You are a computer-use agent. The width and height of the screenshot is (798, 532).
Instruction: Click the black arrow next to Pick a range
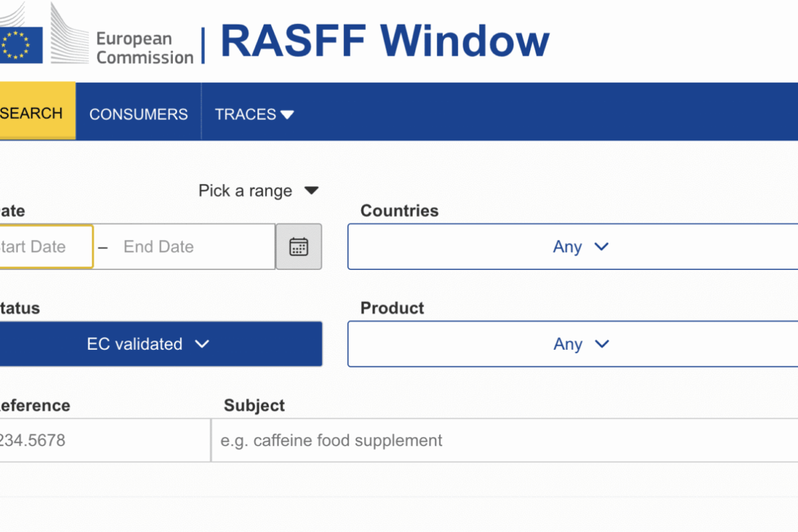tap(311, 191)
